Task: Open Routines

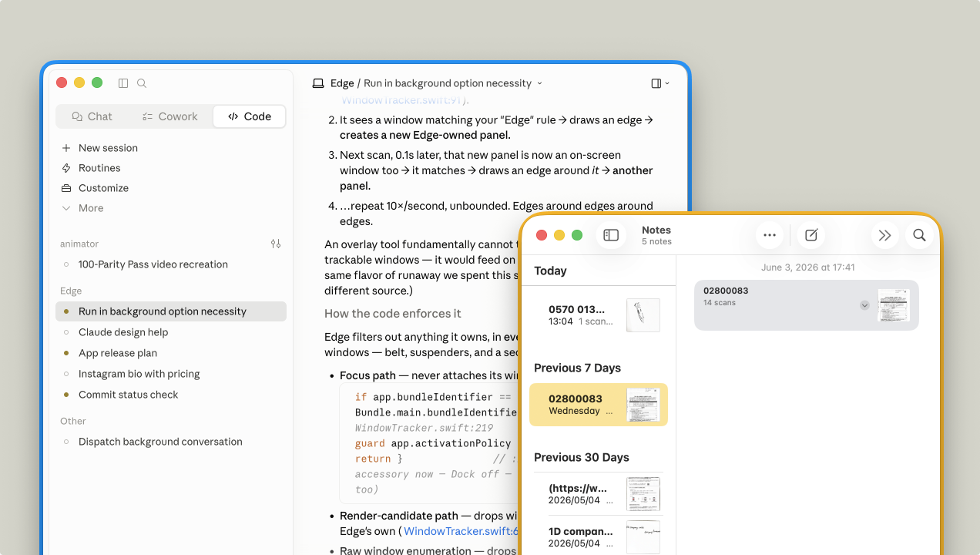Action: click(99, 168)
